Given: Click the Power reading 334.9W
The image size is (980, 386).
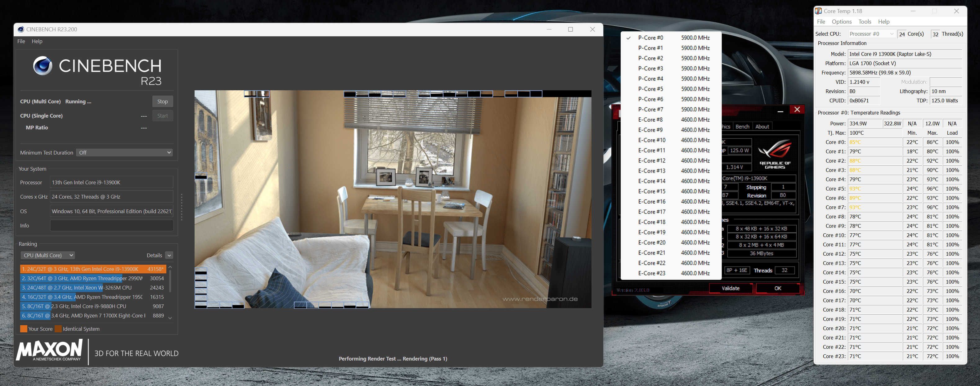Looking at the screenshot, I should (x=865, y=123).
